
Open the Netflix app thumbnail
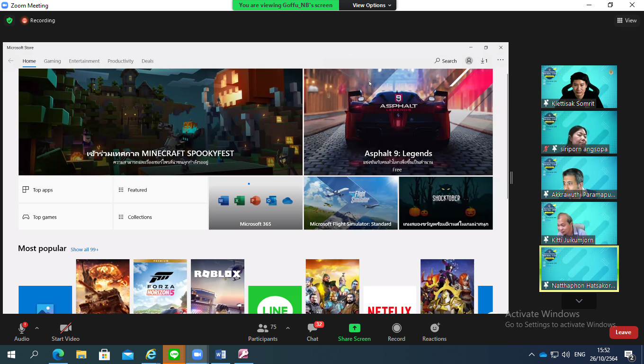[390, 300]
